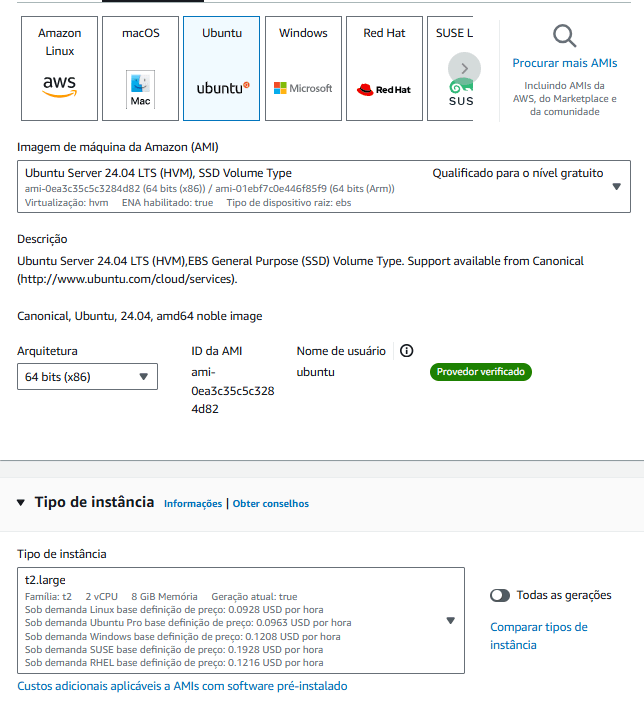This screenshot has height=711, width=644.
Task: Click the ubuntu username value
Action: tap(316, 372)
